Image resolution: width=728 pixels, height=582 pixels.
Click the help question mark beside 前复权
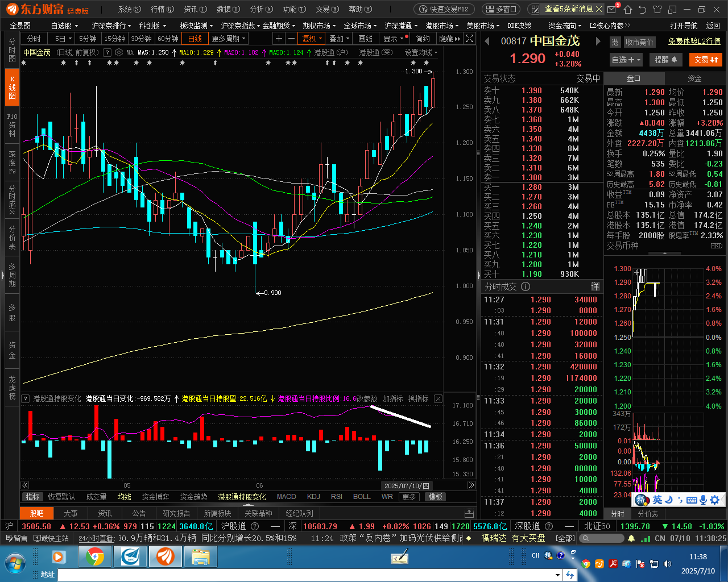pyautogui.click(x=107, y=52)
